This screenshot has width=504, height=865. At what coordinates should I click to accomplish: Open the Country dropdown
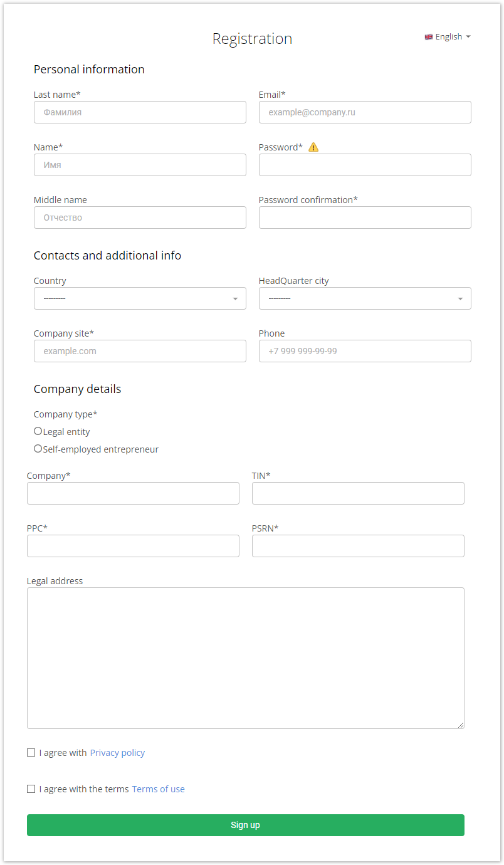(140, 298)
